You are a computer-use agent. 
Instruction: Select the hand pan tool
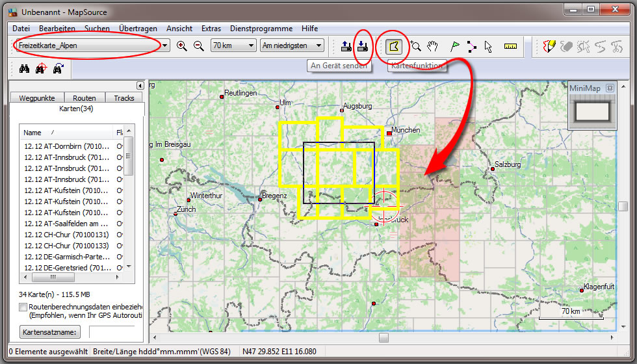pyautogui.click(x=434, y=46)
